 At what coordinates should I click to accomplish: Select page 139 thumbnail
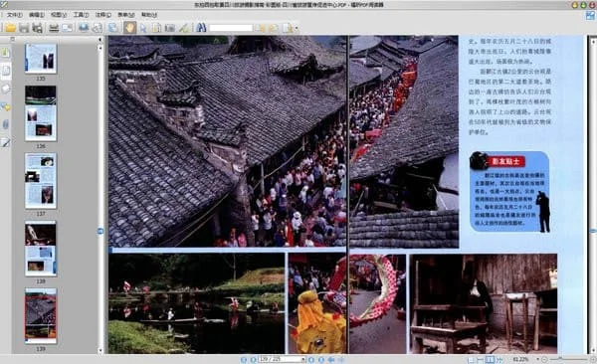point(41,316)
